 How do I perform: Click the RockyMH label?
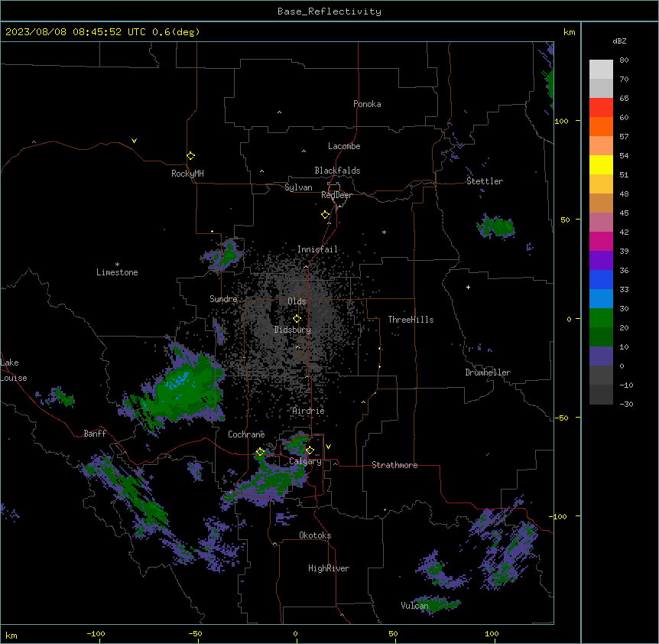coord(187,174)
